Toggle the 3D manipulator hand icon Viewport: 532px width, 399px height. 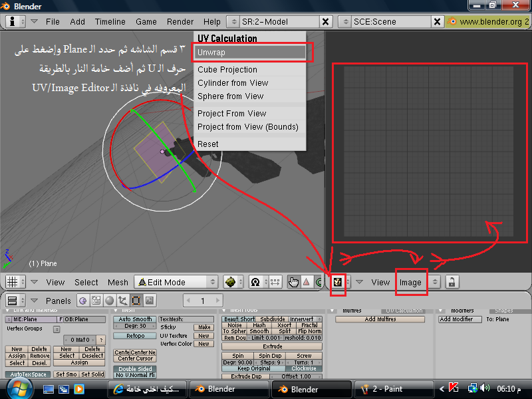pyautogui.click(x=293, y=282)
